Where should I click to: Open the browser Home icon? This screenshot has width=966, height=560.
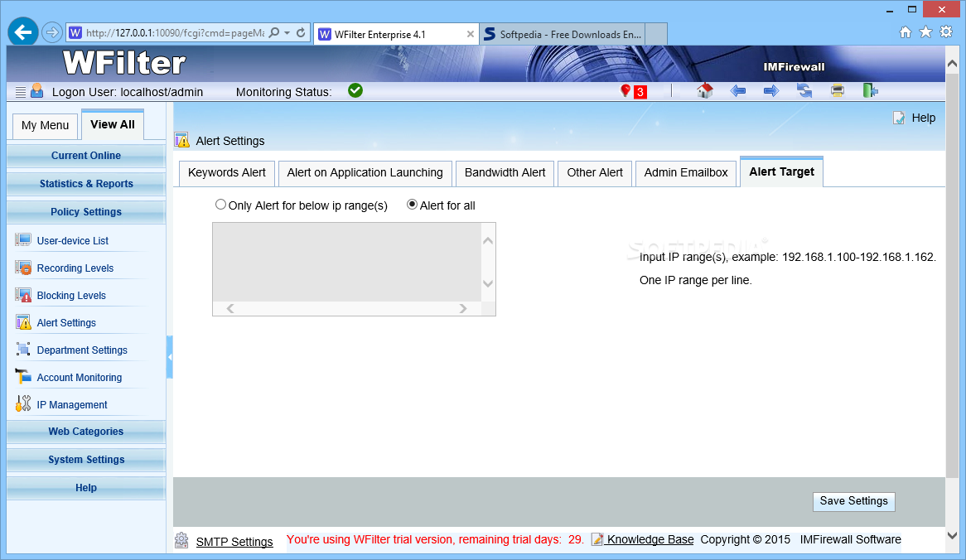coord(905,32)
